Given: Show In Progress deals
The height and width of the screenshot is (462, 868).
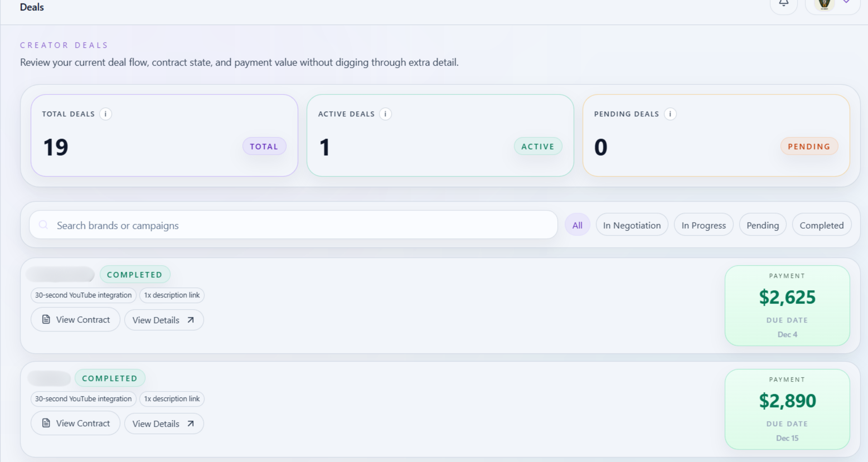Looking at the screenshot, I should pos(704,225).
